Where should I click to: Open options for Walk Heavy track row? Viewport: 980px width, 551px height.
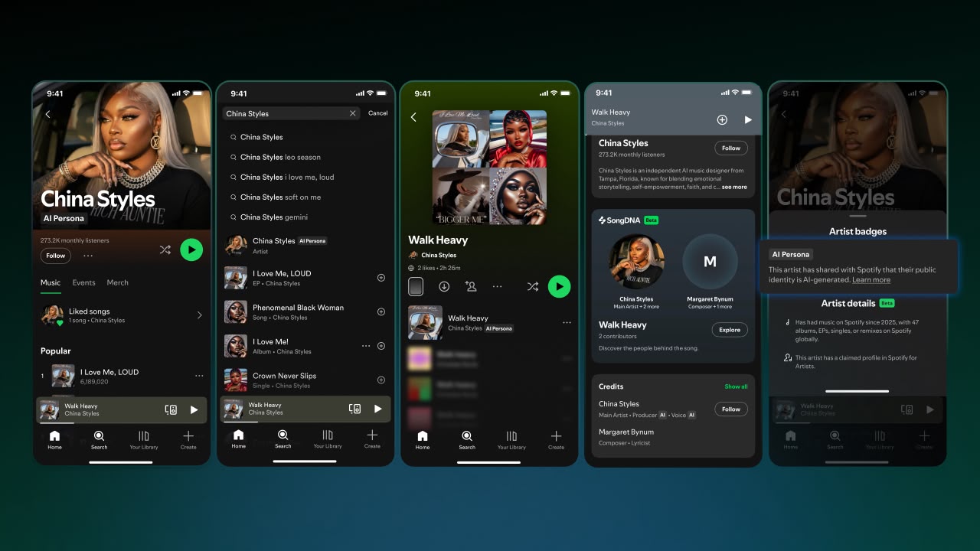pos(567,323)
